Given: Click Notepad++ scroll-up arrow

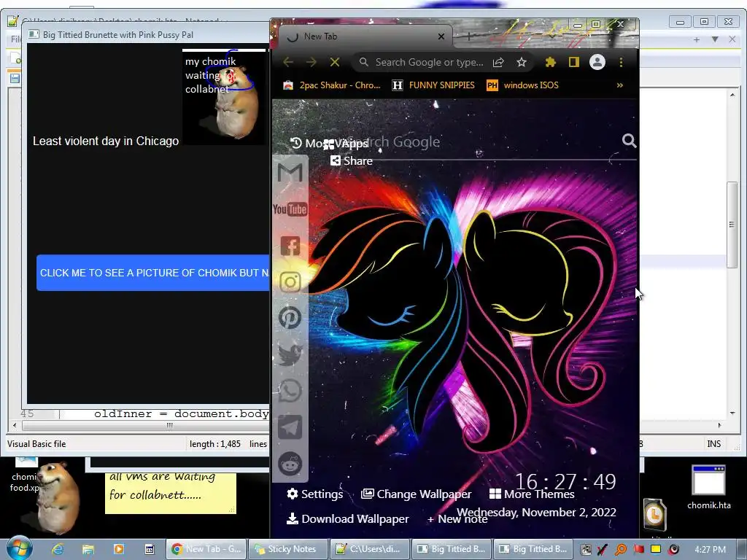Looking at the screenshot, I should point(732,96).
